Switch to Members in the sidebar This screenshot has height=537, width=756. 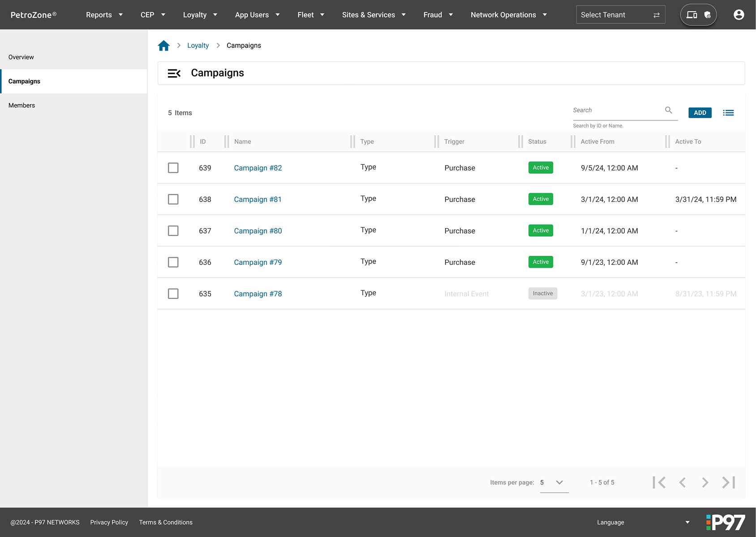[x=21, y=106]
